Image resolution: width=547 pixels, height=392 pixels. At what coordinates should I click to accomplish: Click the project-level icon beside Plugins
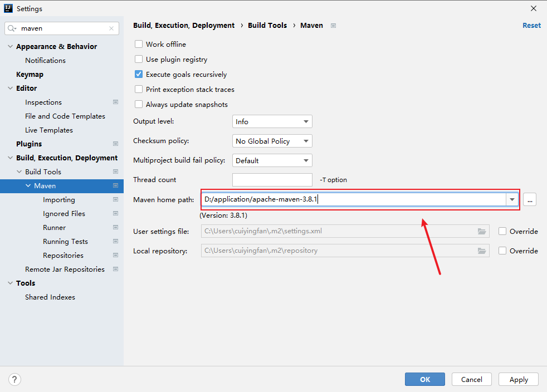coord(115,144)
